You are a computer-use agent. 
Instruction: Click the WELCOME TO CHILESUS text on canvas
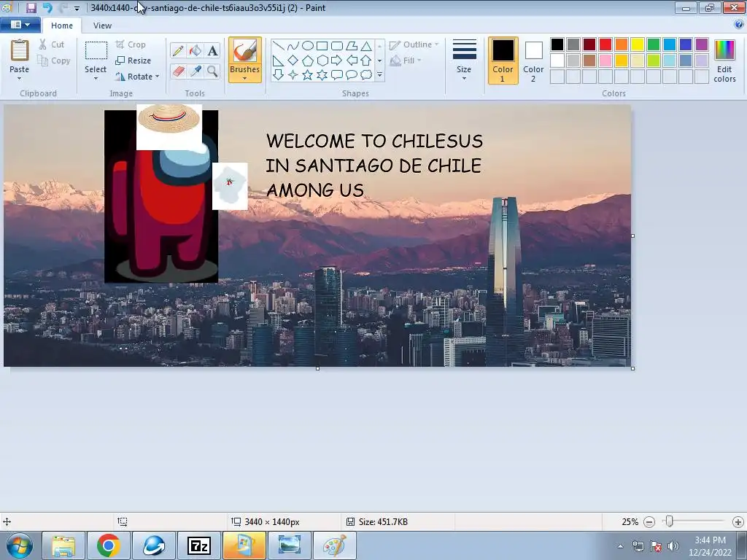click(374, 141)
